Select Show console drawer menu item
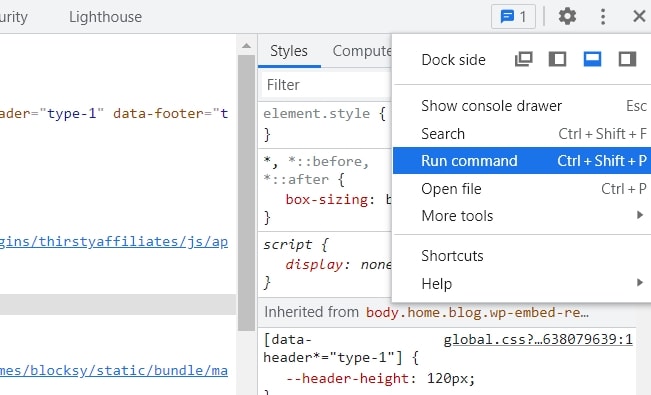The width and height of the screenshot is (651, 395). point(522,106)
